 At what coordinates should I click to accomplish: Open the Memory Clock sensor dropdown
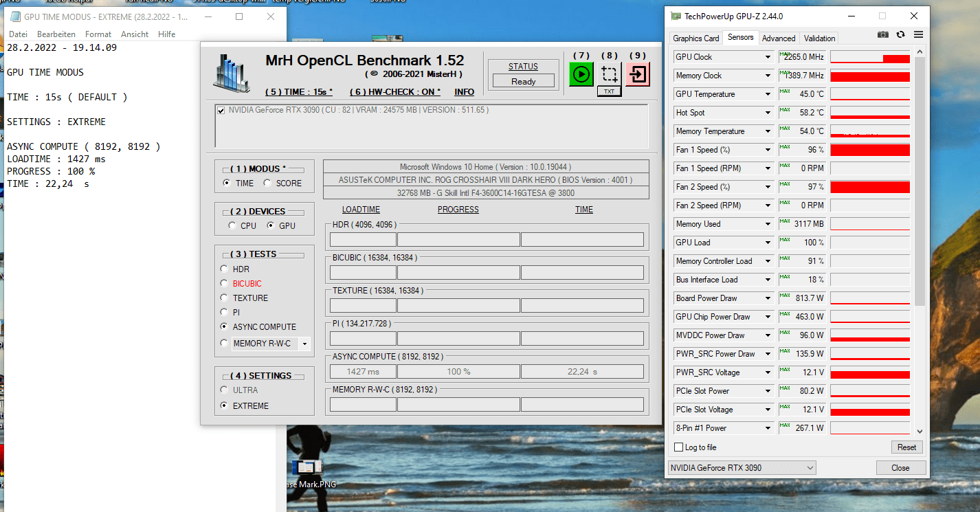[768, 76]
